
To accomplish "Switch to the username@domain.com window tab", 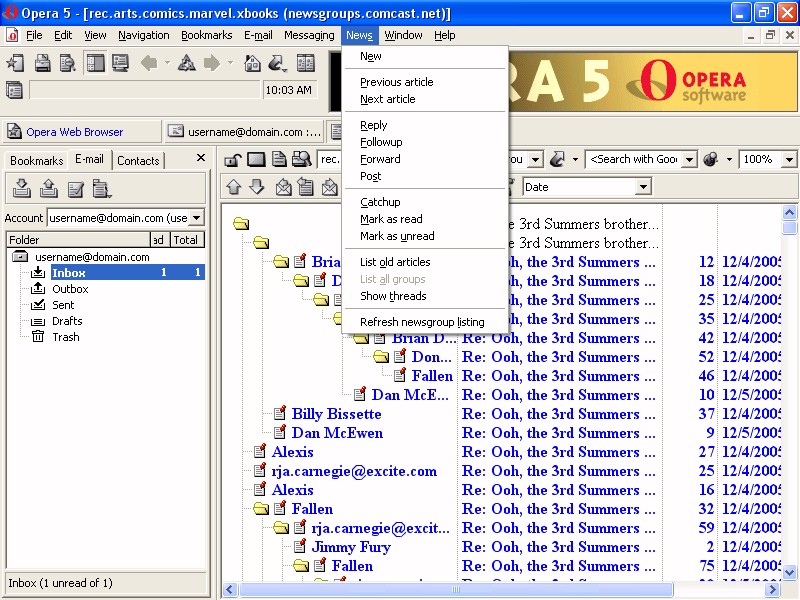I will 246,132.
